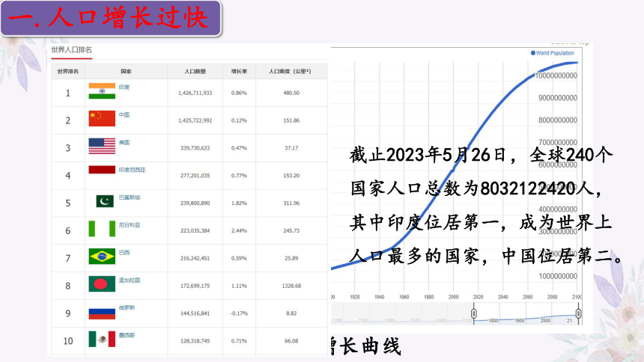Click the 增长率 column header

point(239,71)
